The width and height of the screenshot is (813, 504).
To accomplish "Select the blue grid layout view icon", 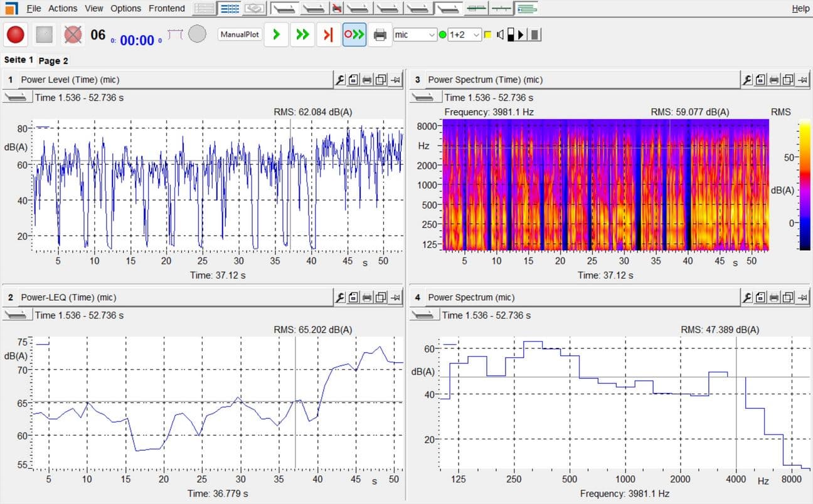I will click(230, 8).
